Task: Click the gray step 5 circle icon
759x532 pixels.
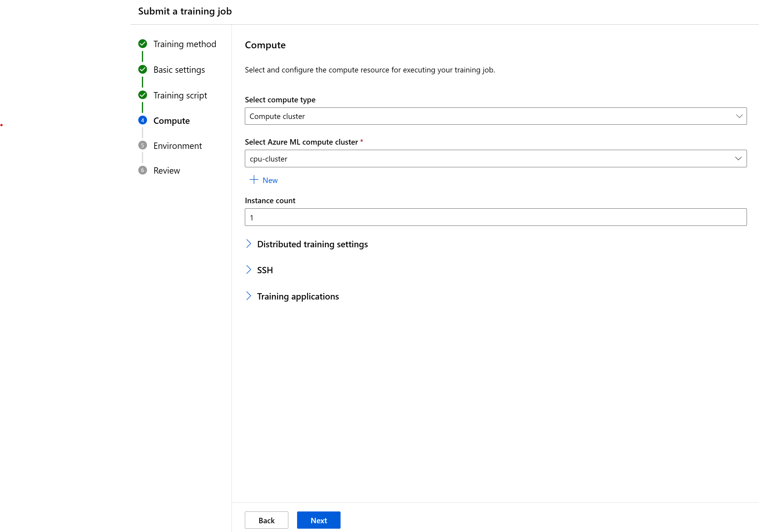Action: (x=143, y=146)
